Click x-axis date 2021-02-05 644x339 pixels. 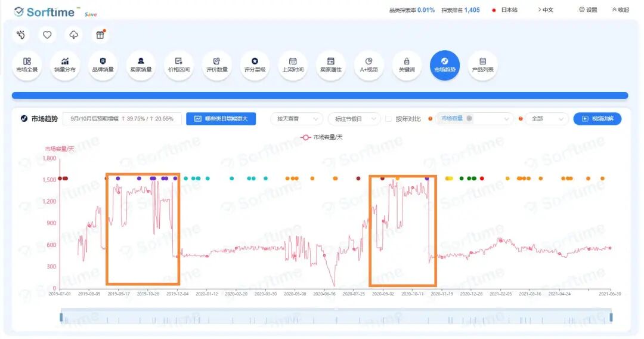pyautogui.click(x=501, y=294)
